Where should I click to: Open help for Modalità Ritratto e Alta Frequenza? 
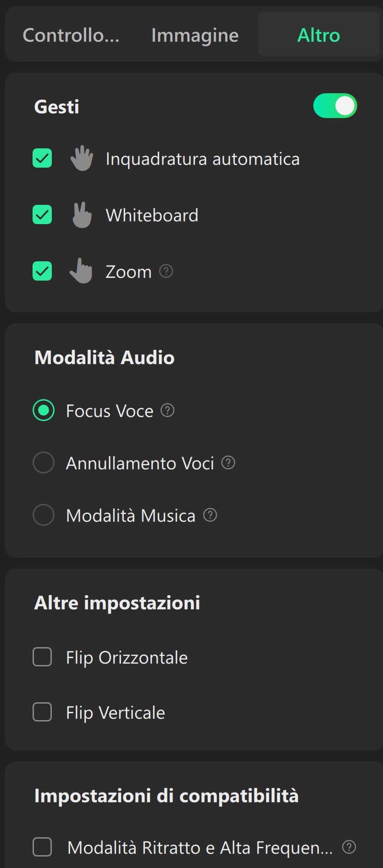pos(349,847)
